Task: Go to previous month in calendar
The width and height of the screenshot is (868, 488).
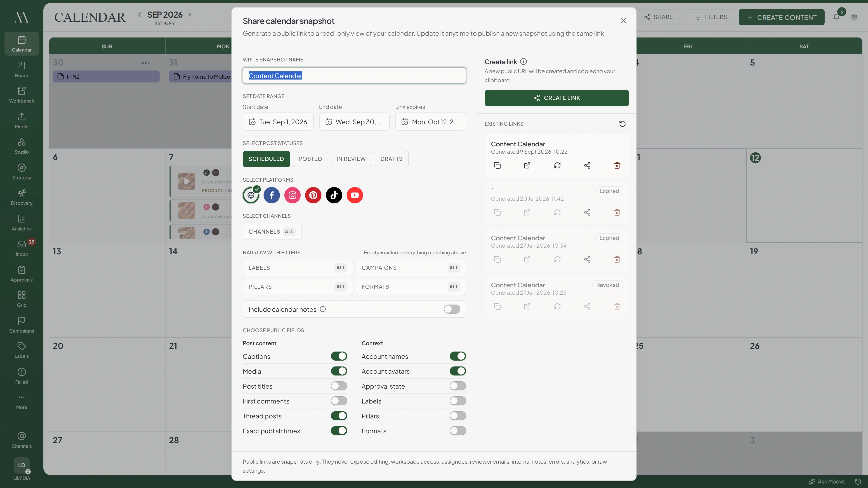Action: coord(139,14)
